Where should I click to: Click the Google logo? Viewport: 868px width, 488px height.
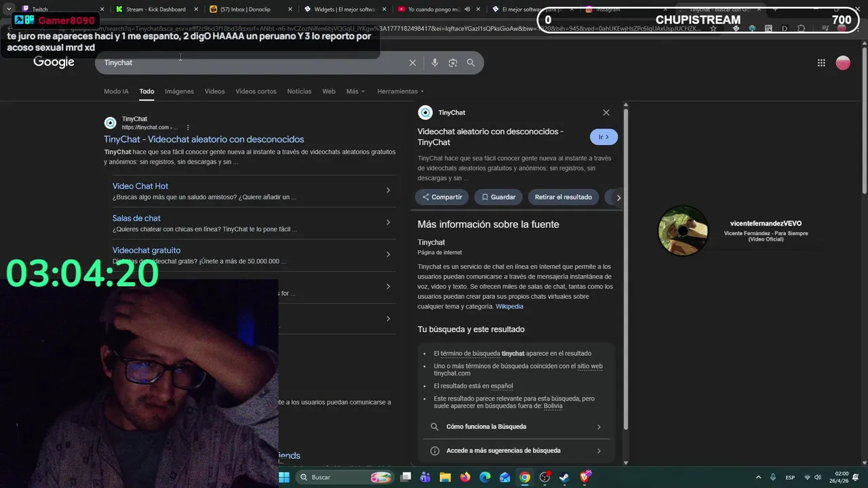54,62
